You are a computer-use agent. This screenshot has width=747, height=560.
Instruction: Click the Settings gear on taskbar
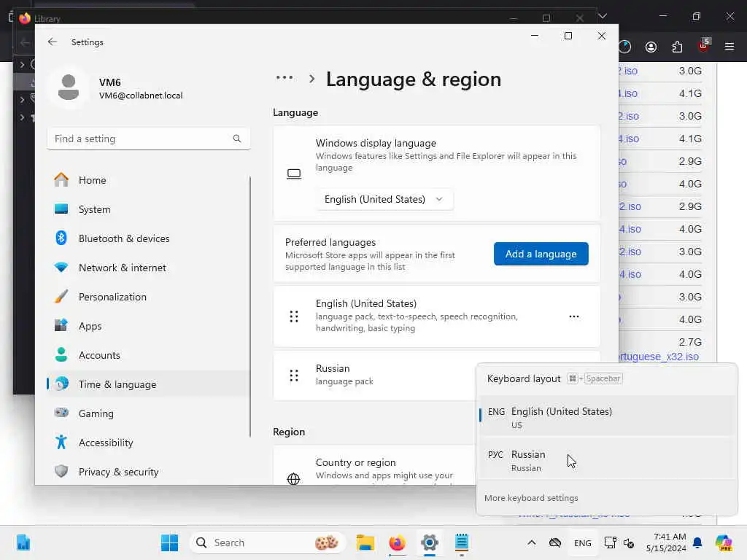(429, 542)
